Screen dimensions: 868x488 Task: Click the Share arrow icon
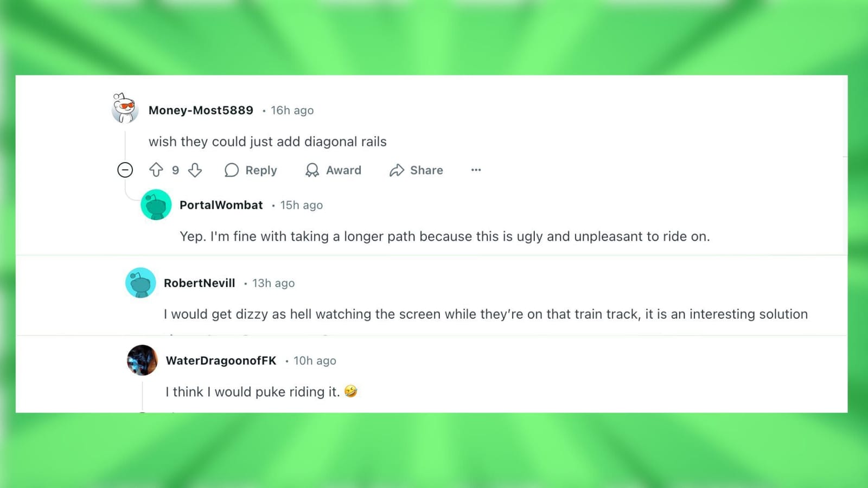click(x=397, y=170)
